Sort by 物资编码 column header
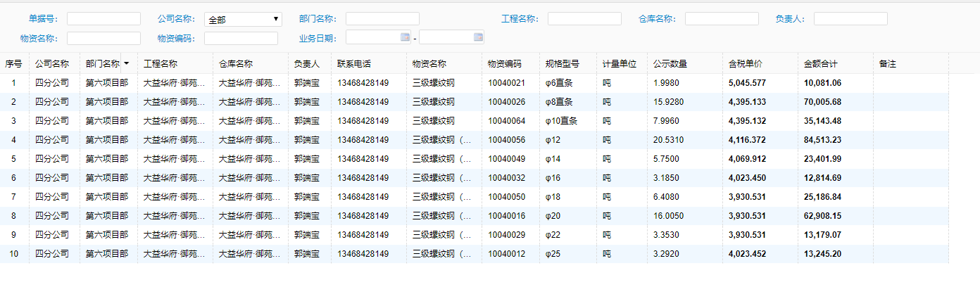Viewport: 980px width, 306px height. [510, 64]
